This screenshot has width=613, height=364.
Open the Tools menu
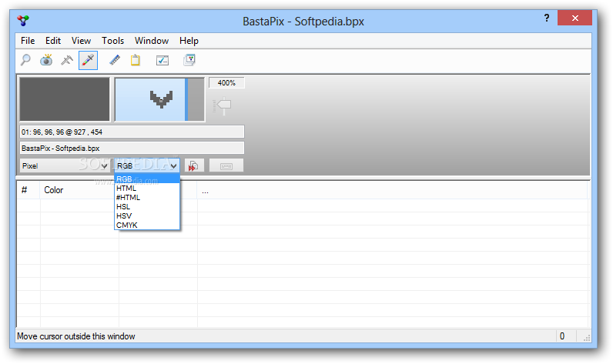tap(112, 41)
